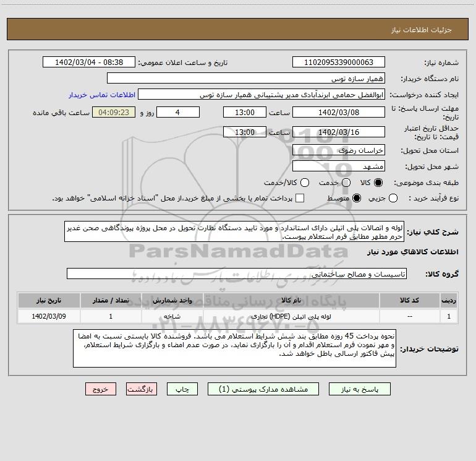Click the need date cell 1402/03/09
This screenshot has width=476, height=461.
(49, 316)
